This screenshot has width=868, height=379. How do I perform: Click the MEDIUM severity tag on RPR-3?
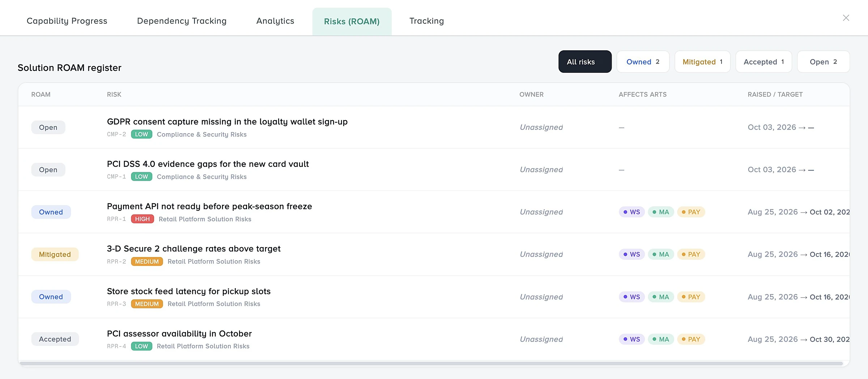[147, 304]
